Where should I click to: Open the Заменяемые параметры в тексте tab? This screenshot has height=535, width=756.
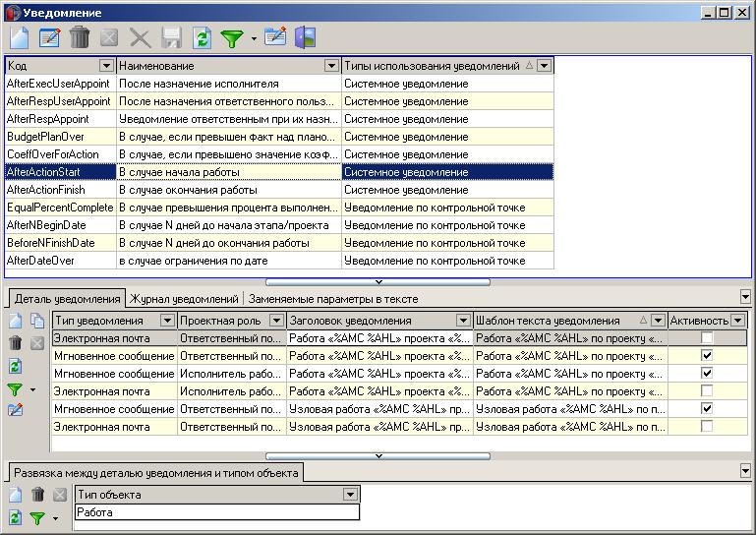click(333, 299)
